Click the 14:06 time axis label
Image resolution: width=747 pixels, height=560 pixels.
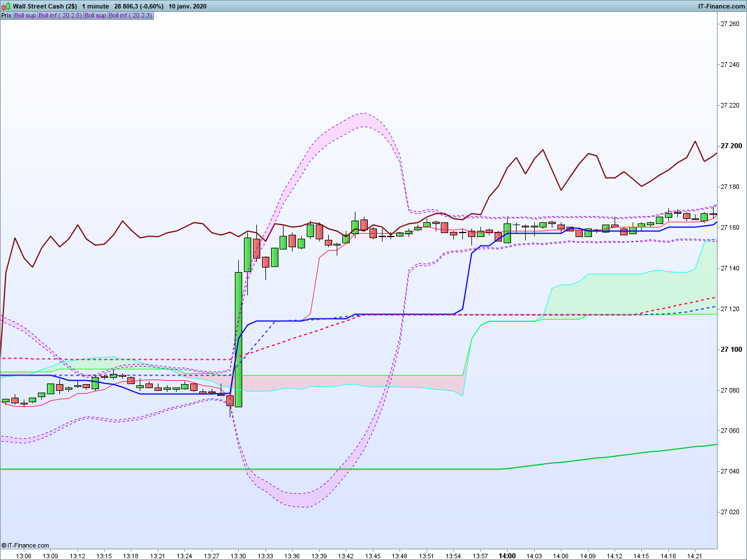click(x=561, y=556)
